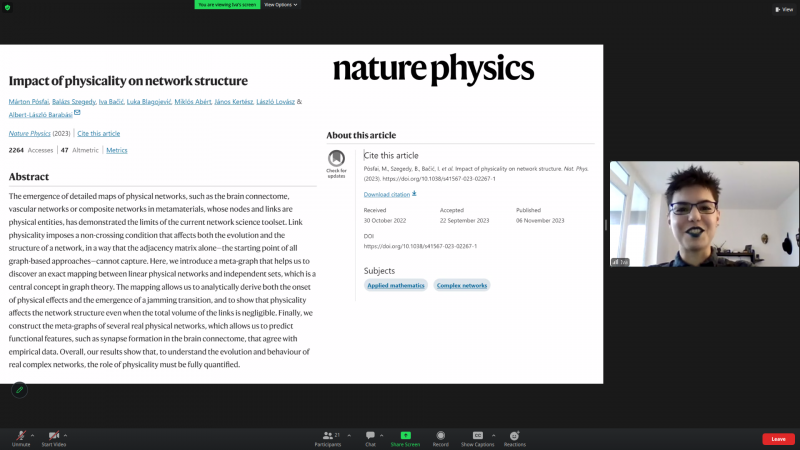Click the Check for updates badge
The height and width of the screenshot is (450, 800).
pyautogui.click(x=336, y=164)
